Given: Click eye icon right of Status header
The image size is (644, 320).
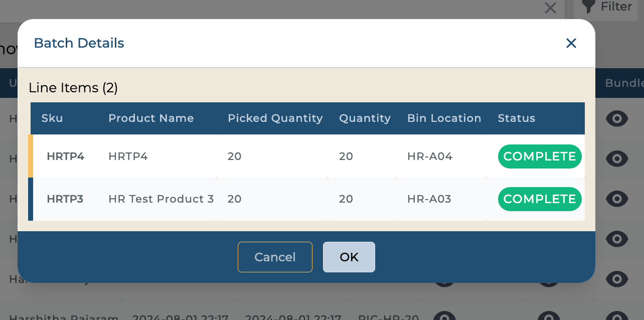Looking at the screenshot, I should tap(617, 119).
